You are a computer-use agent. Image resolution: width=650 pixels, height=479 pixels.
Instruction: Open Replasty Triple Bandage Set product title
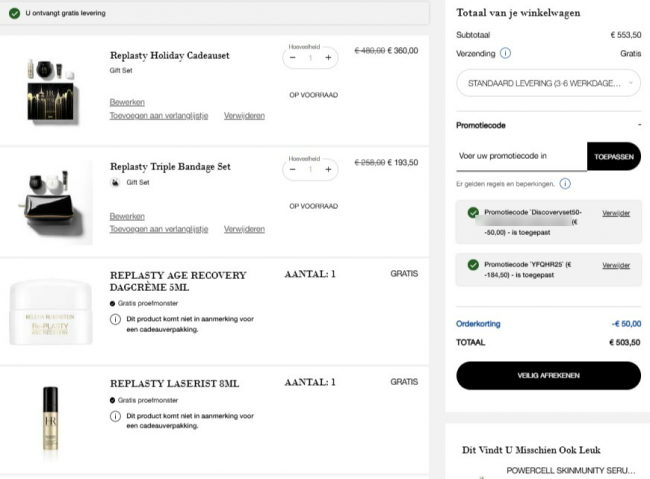coord(170,167)
